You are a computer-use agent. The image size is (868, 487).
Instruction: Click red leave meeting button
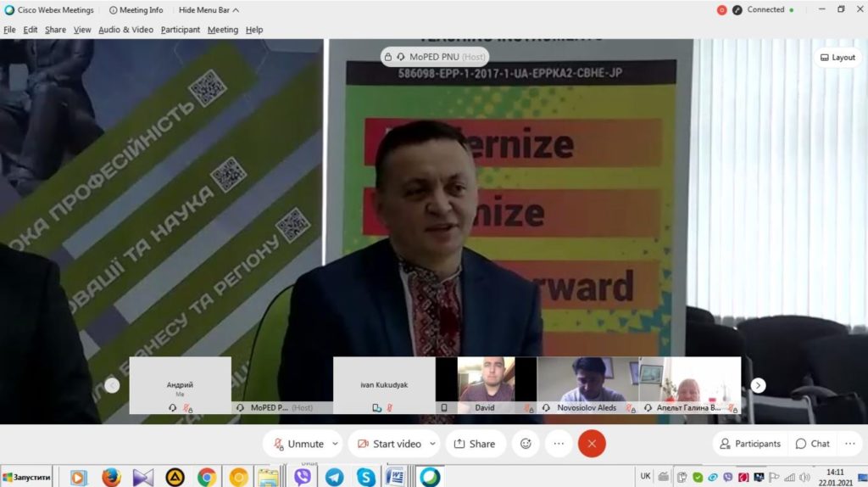(592, 444)
